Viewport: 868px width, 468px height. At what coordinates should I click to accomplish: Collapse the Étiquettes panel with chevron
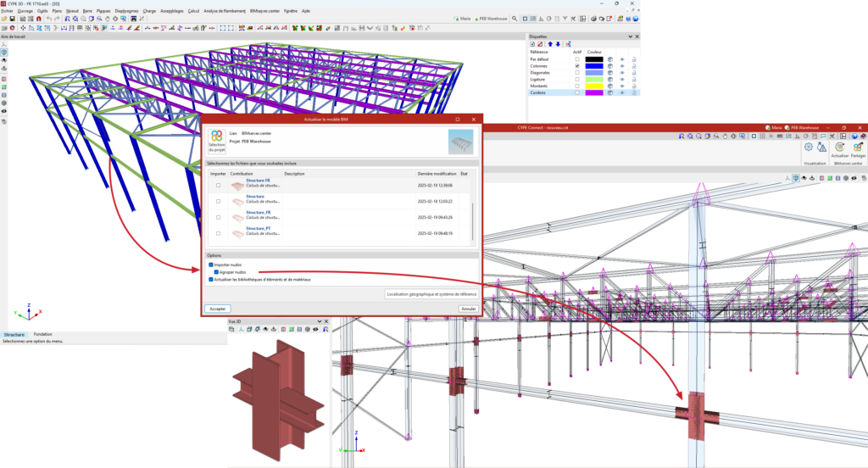629,36
